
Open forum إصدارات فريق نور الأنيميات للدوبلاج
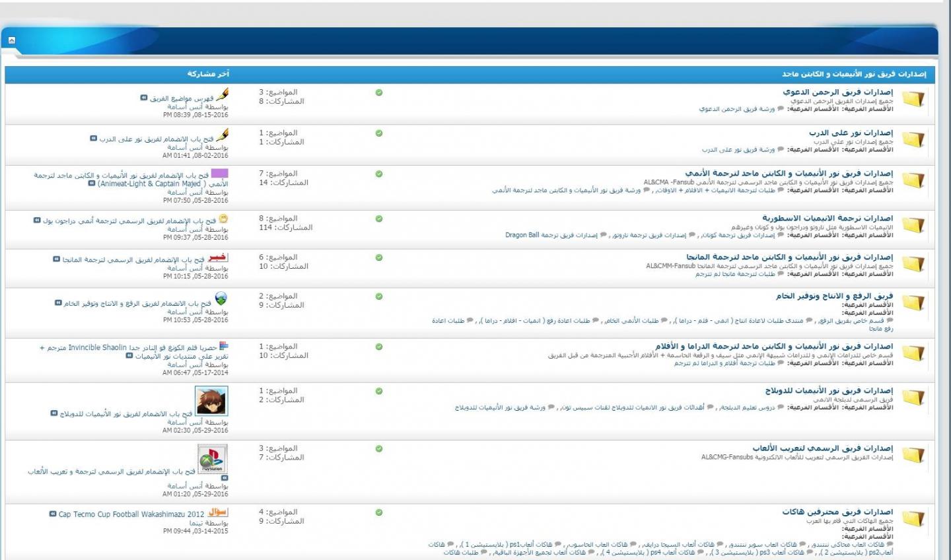tap(829, 391)
